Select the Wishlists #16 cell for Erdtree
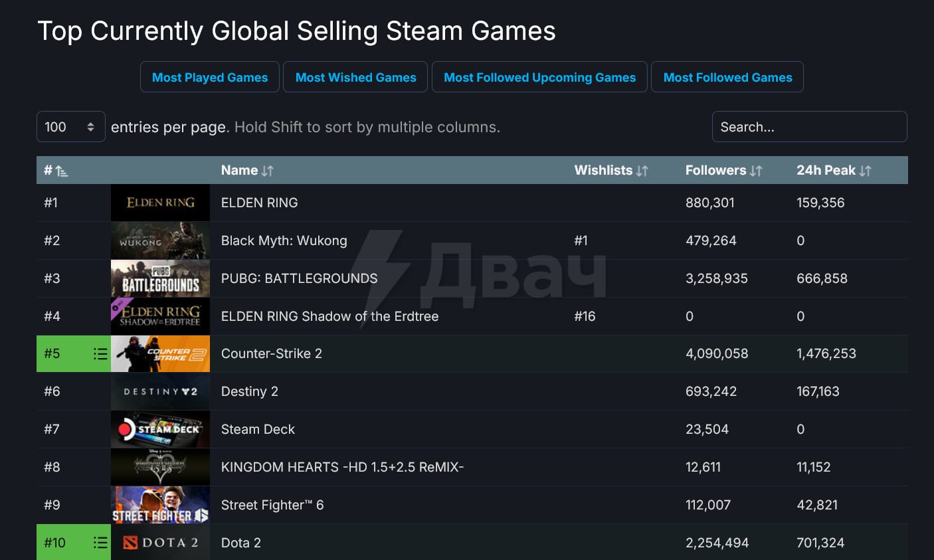This screenshot has height=560, width=934. (x=585, y=316)
